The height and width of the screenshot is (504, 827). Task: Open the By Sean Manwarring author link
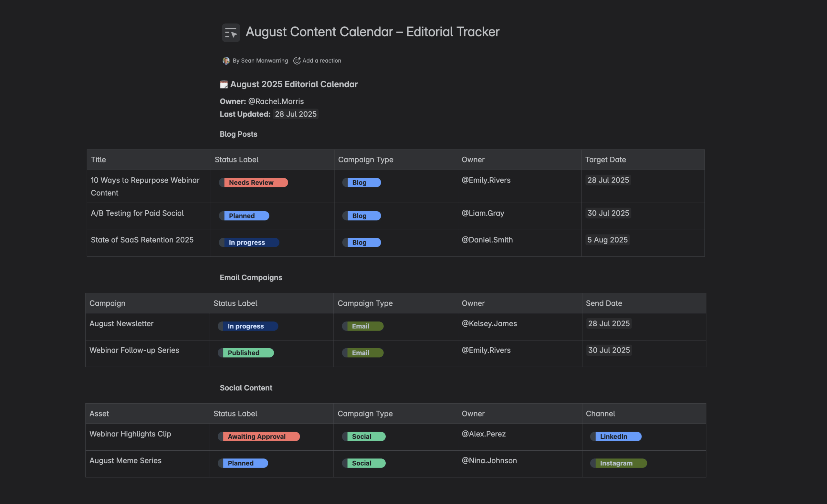[x=260, y=61]
